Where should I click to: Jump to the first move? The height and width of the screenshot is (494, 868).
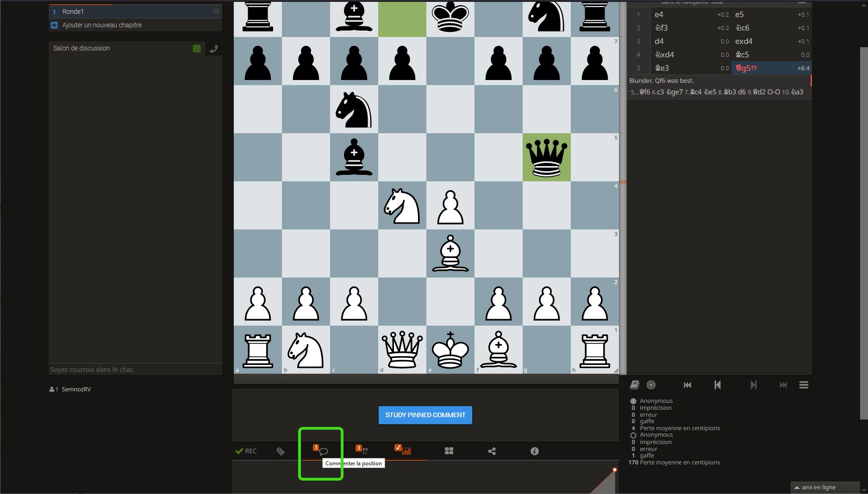(687, 385)
